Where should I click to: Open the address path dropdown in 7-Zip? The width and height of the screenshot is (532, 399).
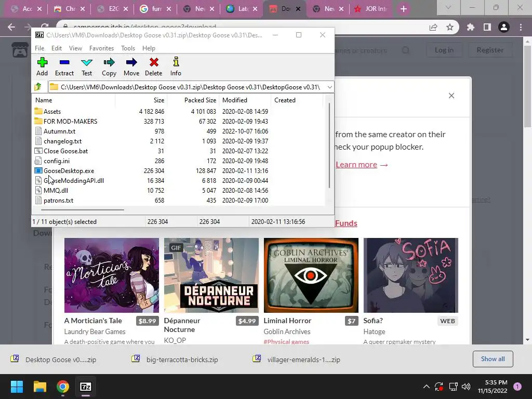pos(329,87)
